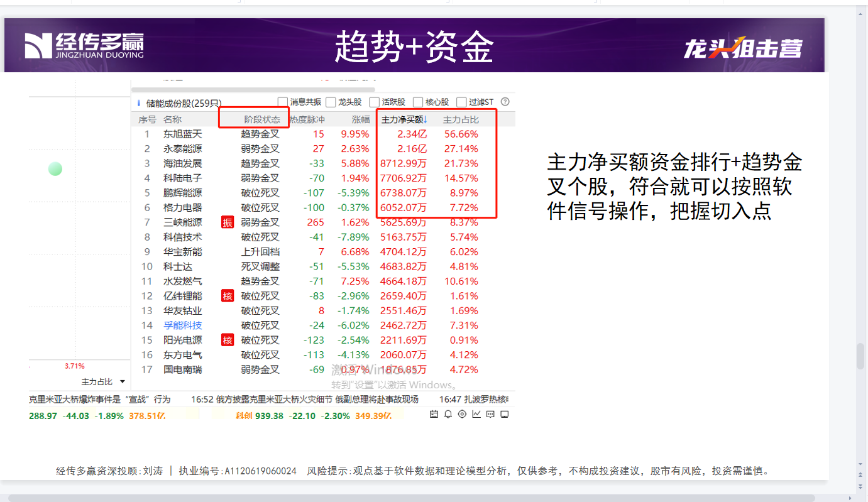Click the red 核 badge next to 阳光电源

click(x=228, y=340)
